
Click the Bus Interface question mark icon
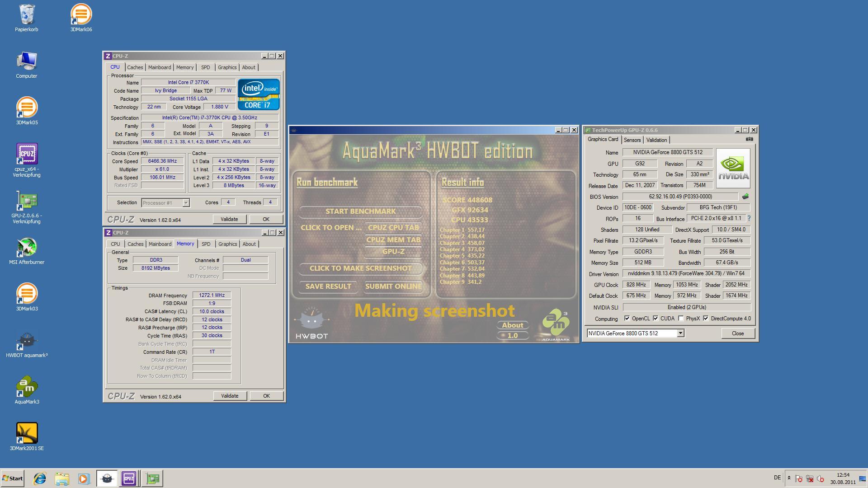[x=749, y=218]
